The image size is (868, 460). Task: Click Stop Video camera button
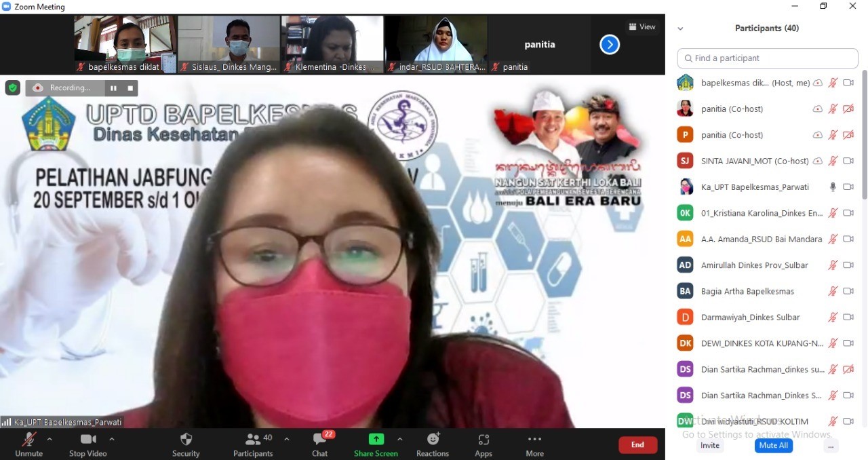click(87, 444)
